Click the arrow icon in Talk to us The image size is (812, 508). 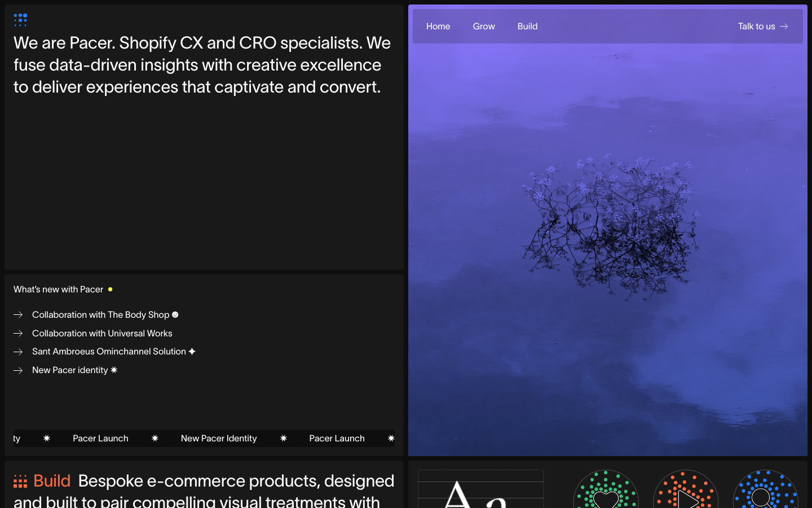pos(784,27)
